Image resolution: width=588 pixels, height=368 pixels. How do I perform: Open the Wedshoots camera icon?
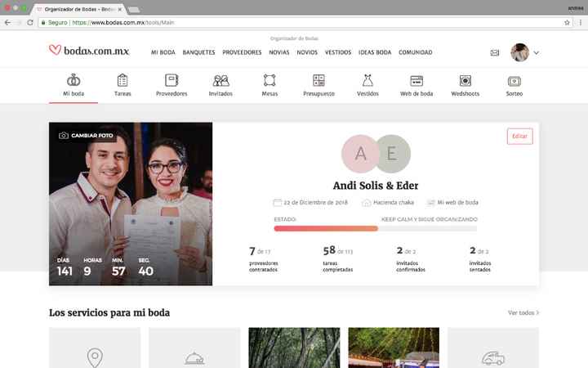(465, 81)
